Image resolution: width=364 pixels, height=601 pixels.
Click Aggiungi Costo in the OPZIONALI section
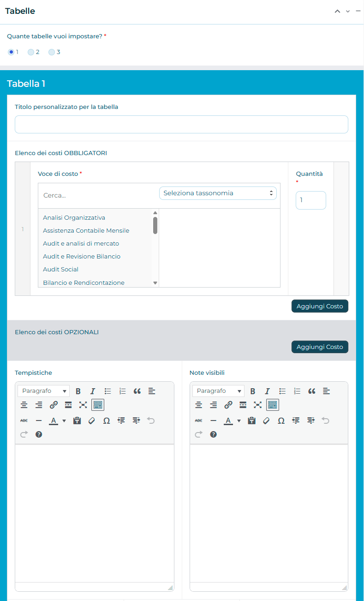[320, 347]
